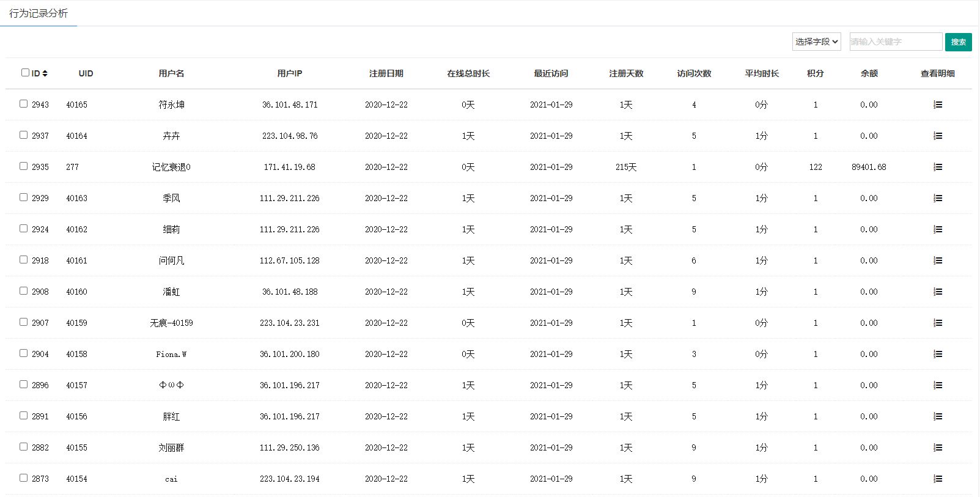This screenshot has width=980, height=497.
Task: Open detail list icon for user 符永坤
Action: coord(937,105)
